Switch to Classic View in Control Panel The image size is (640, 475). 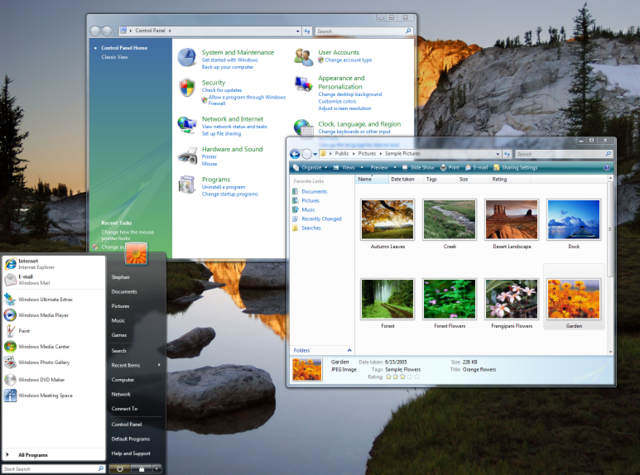tap(114, 57)
